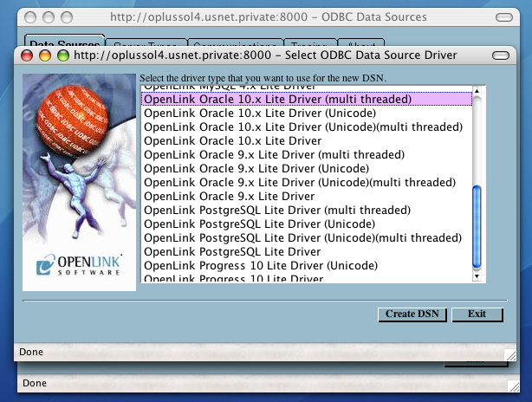
Task: Click the driver list scroll up arrow
Action: [x=477, y=91]
